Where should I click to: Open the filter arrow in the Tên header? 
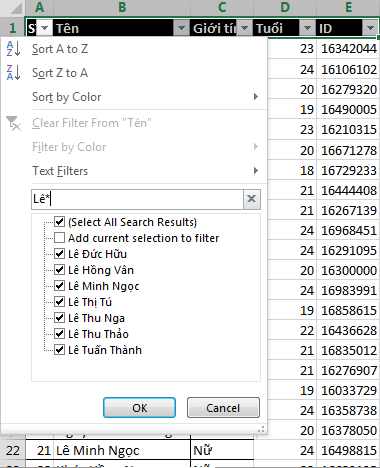coord(181,28)
